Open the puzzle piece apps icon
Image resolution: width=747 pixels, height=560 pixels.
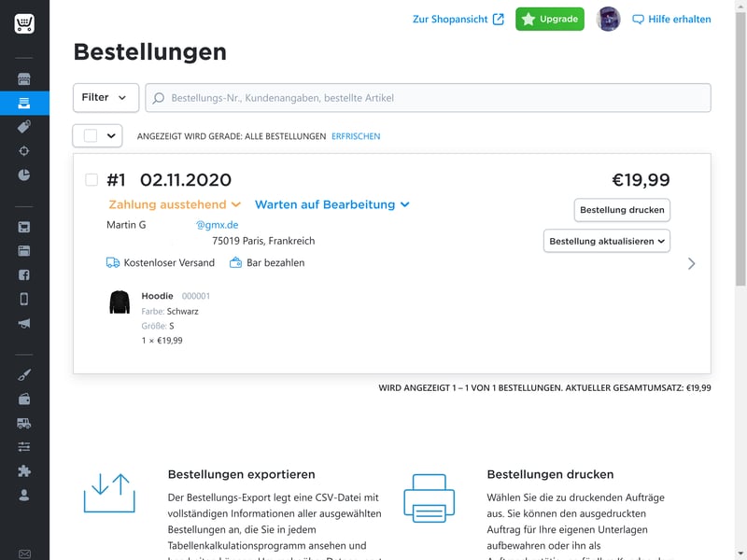[x=24, y=471]
